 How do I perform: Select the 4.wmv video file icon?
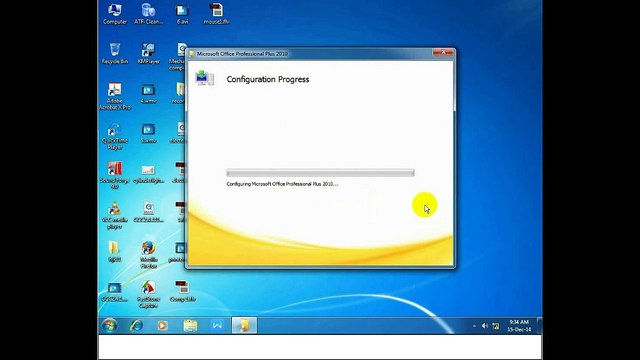[x=149, y=93]
